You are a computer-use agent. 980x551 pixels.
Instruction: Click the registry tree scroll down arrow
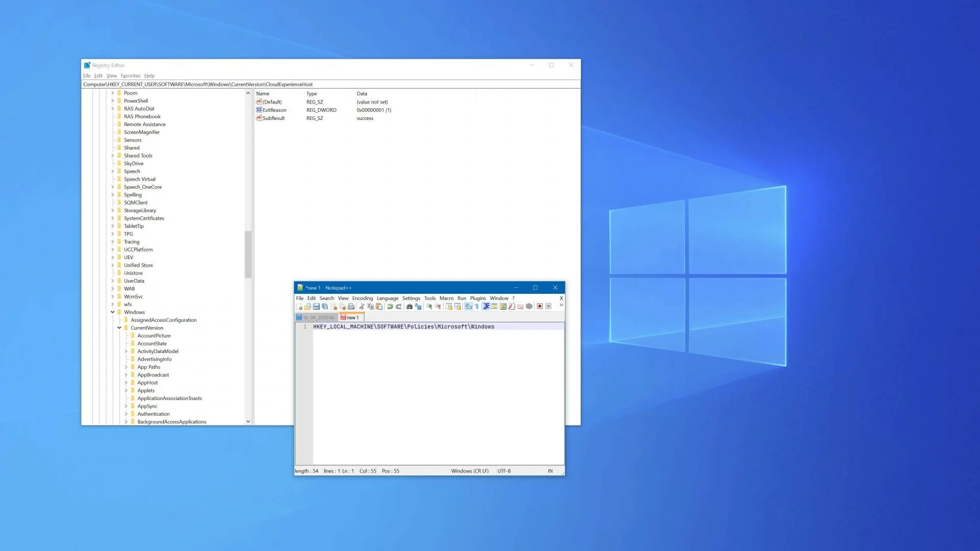(248, 421)
